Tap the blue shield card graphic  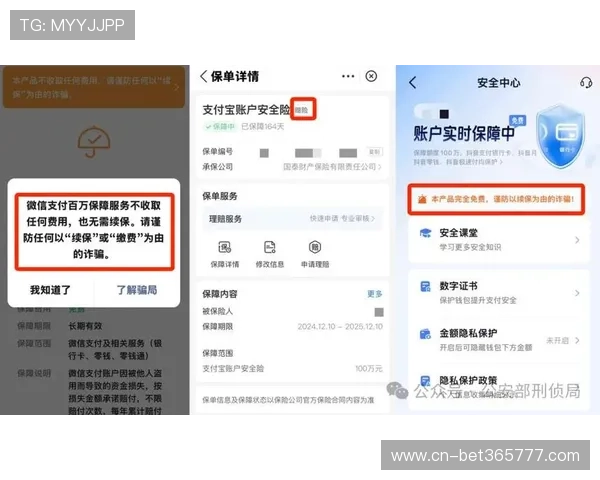pos(560,136)
